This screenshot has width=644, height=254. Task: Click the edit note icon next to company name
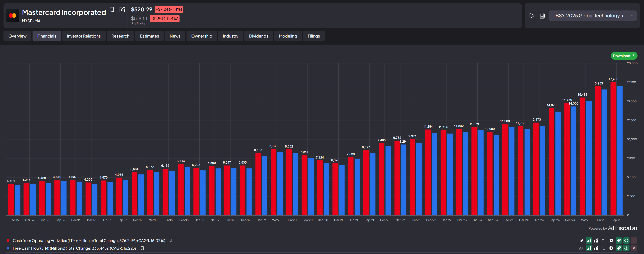(122, 10)
